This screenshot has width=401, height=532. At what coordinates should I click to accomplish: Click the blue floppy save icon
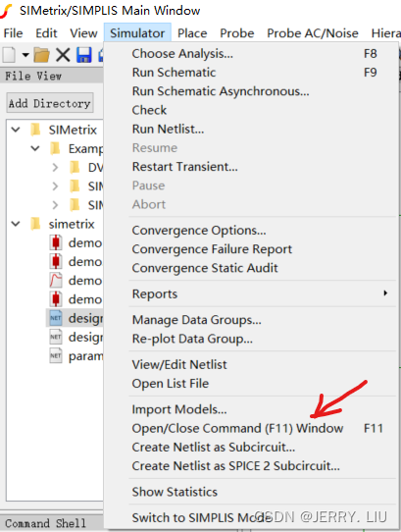pyautogui.click(x=83, y=55)
